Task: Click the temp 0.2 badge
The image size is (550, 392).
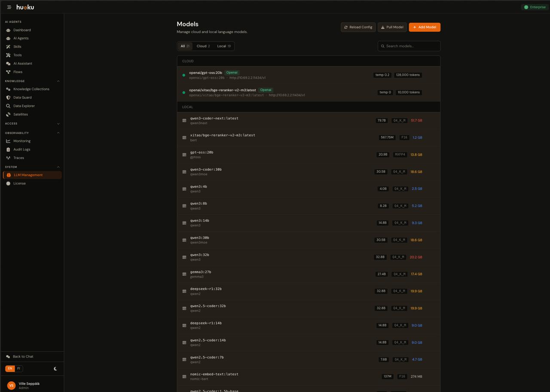Action: pos(382,75)
